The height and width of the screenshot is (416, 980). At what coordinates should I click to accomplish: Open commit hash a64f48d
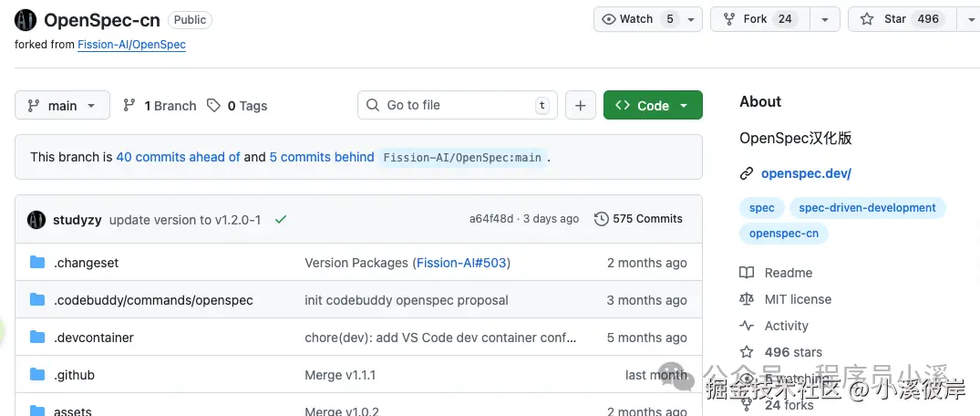pos(491,219)
